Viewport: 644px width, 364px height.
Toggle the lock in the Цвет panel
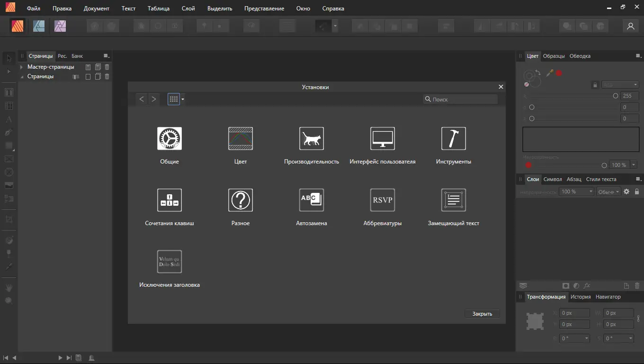click(595, 85)
